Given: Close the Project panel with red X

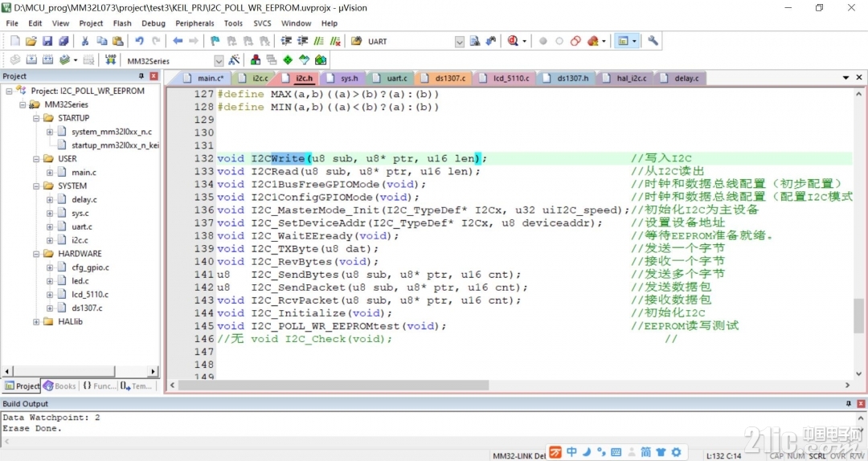Looking at the screenshot, I should (154, 76).
